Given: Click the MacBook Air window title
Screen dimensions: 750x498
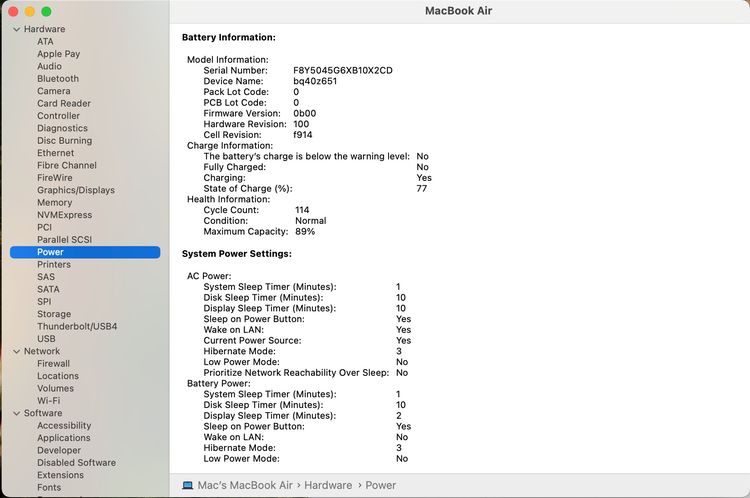Looking at the screenshot, I should (458, 11).
